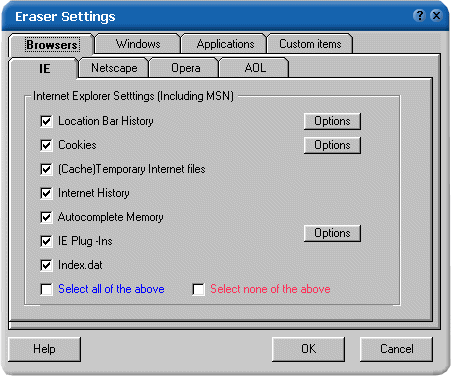This screenshot has height=376, width=451.
Task: Check Select none of the above
Action: pyautogui.click(x=198, y=289)
